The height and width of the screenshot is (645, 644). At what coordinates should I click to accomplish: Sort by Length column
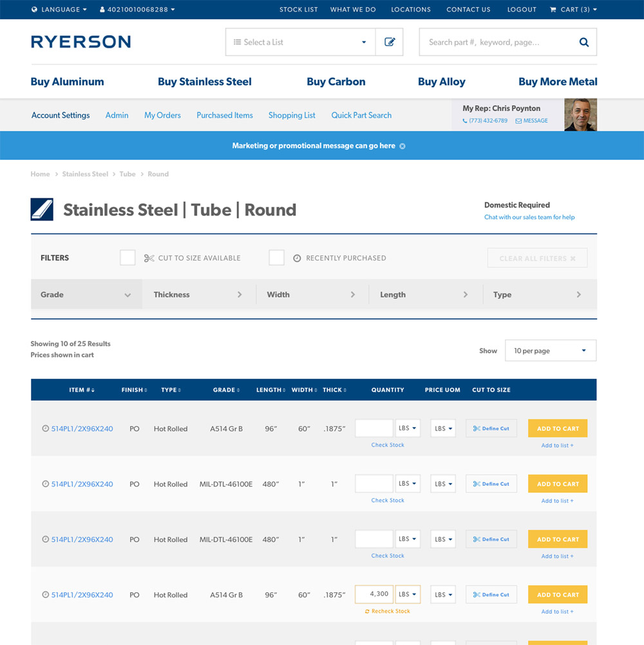point(270,390)
